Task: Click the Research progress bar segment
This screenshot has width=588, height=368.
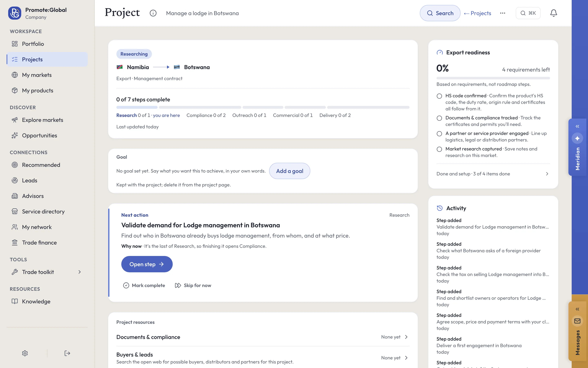Action: (137, 107)
